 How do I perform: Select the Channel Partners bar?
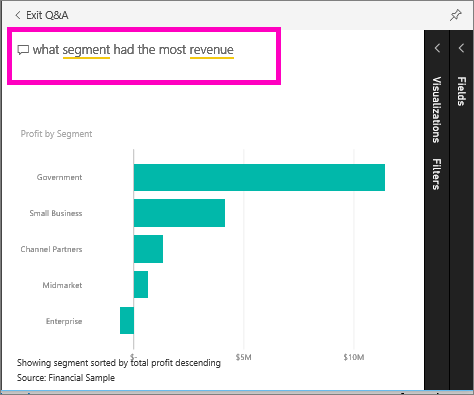[148, 249]
